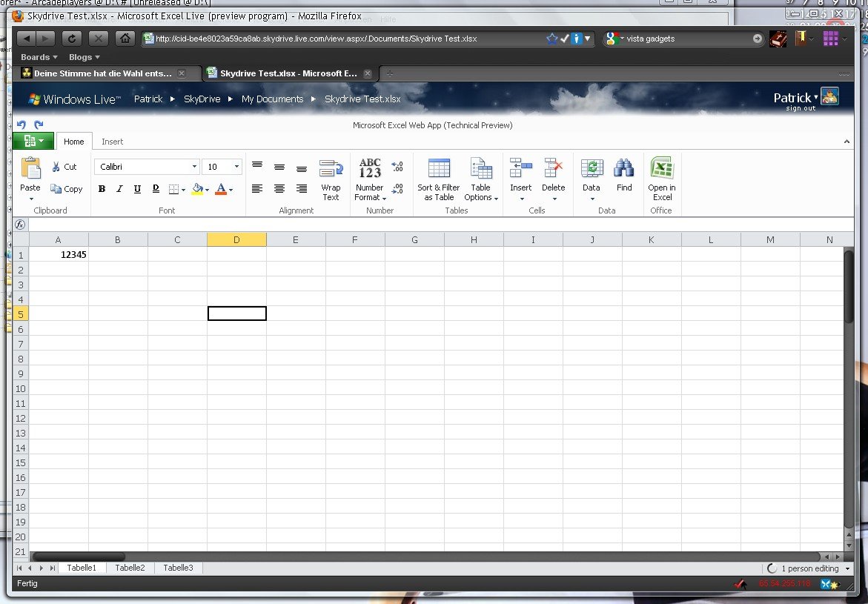Click the Paste icon in Clipboard group

[30, 169]
